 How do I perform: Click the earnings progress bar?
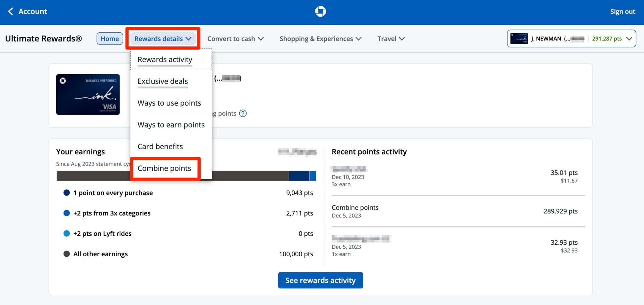pos(252,176)
